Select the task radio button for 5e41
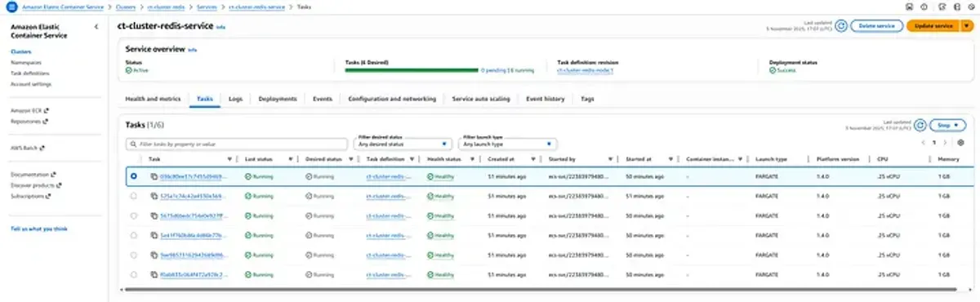This screenshot has height=302, width=980. click(133, 235)
